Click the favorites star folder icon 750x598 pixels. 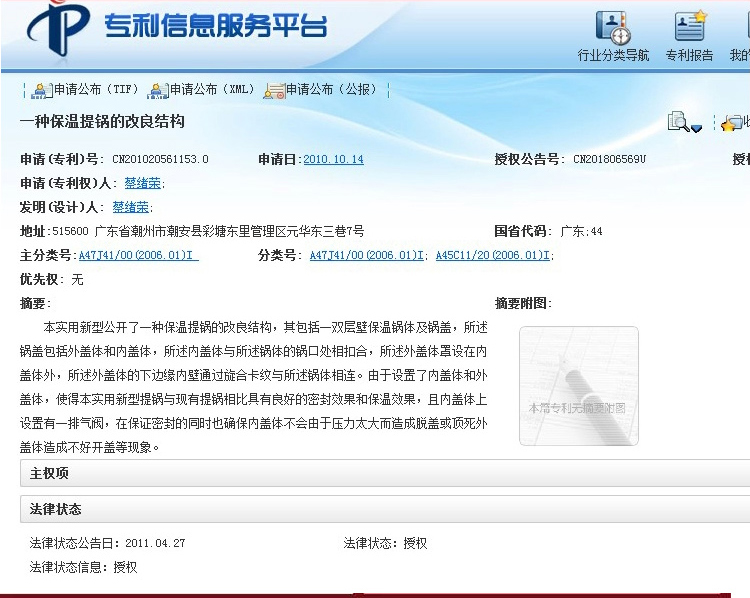pos(732,123)
